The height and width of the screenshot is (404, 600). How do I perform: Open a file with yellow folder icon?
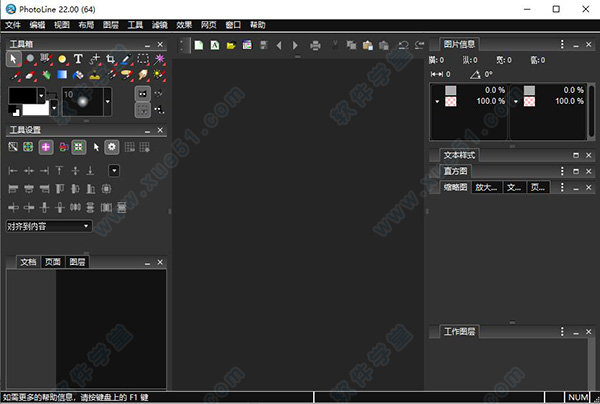click(x=231, y=46)
